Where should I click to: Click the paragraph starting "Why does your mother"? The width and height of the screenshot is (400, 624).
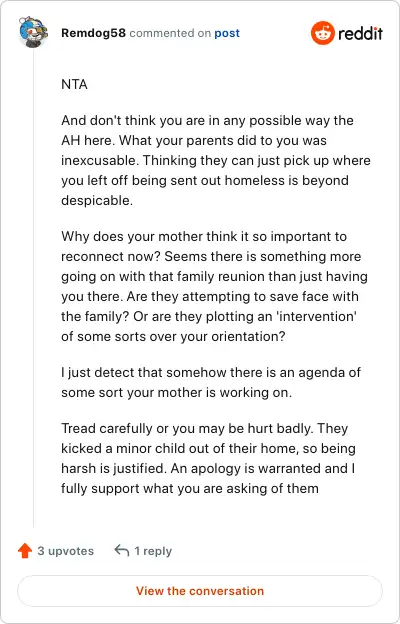pyautogui.click(x=214, y=286)
